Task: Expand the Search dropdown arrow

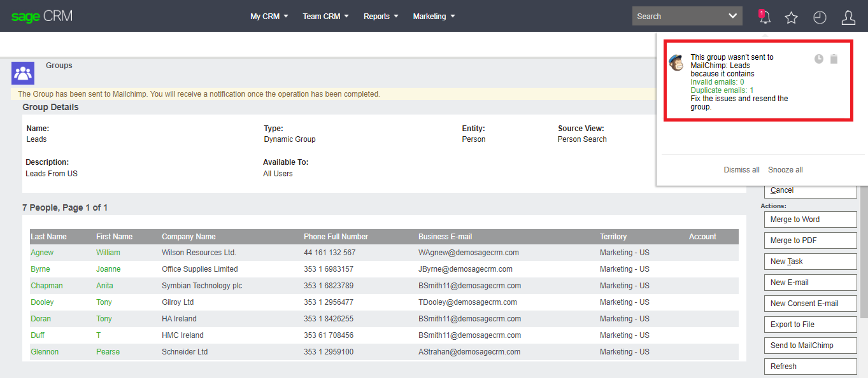Action: click(x=732, y=16)
